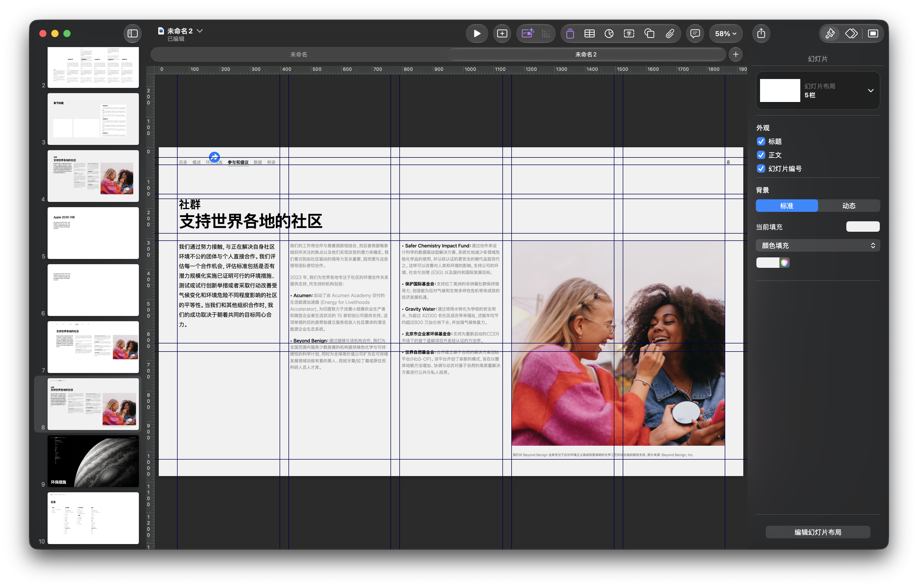918x588 pixels.
Task: Open the color wheel picker
Action: pyautogui.click(x=784, y=263)
